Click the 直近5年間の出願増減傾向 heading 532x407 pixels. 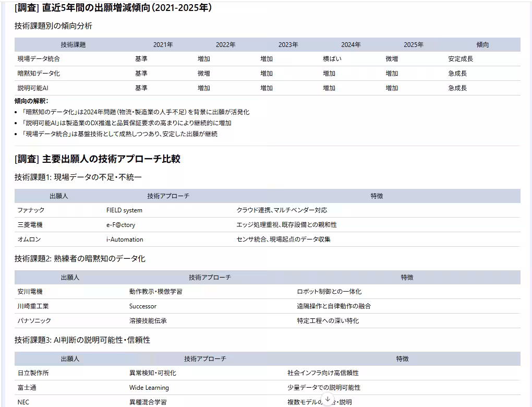pyautogui.click(x=113, y=7)
